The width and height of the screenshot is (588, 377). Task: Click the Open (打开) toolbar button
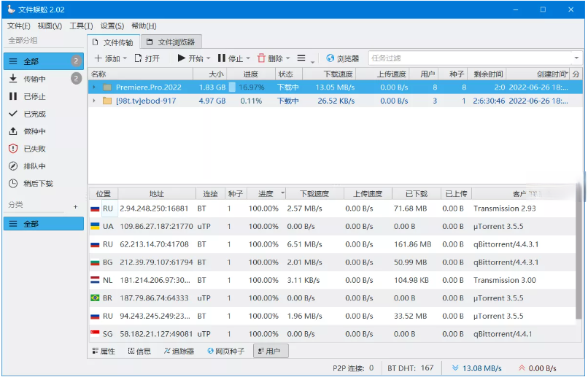pyautogui.click(x=147, y=58)
